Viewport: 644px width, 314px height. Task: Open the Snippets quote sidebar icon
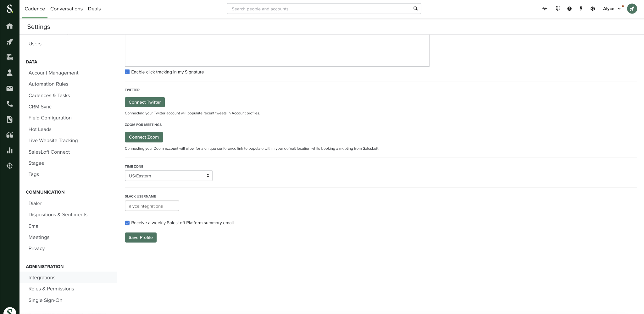click(10, 135)
